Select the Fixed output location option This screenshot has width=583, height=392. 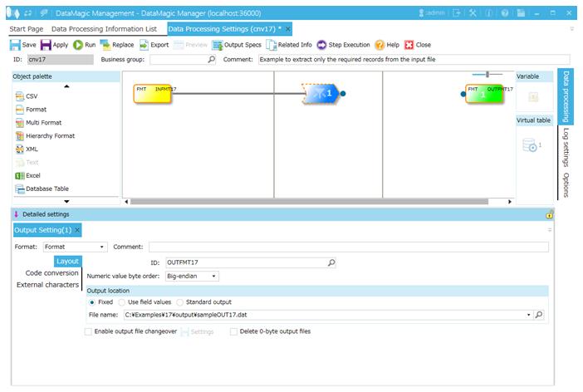(92, 302)
